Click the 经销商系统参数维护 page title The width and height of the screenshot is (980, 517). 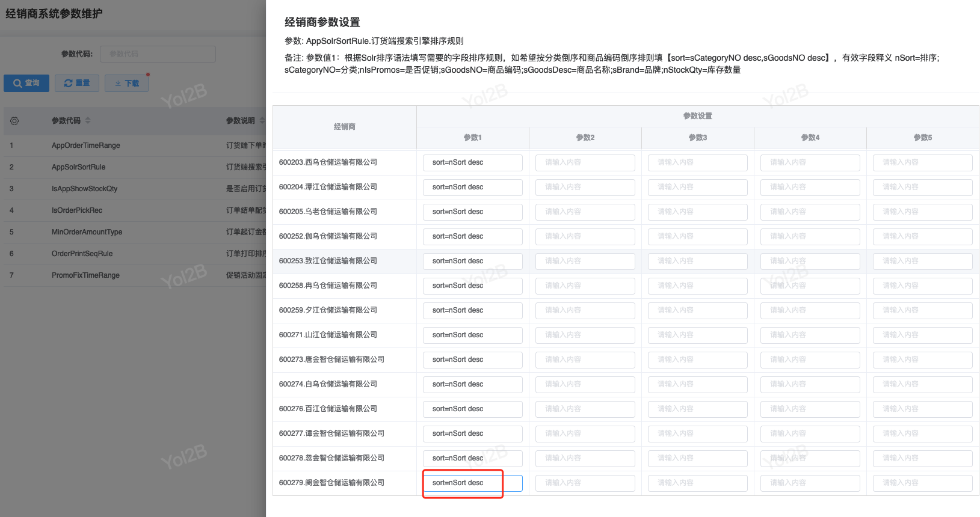pyautogui.click(x=54, y=13)
